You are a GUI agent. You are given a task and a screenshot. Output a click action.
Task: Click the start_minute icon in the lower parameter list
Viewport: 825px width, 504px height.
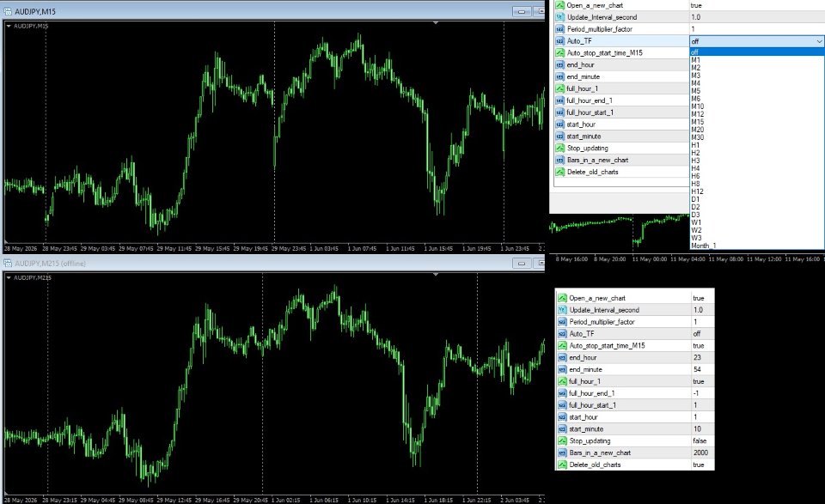coord(562,428)
